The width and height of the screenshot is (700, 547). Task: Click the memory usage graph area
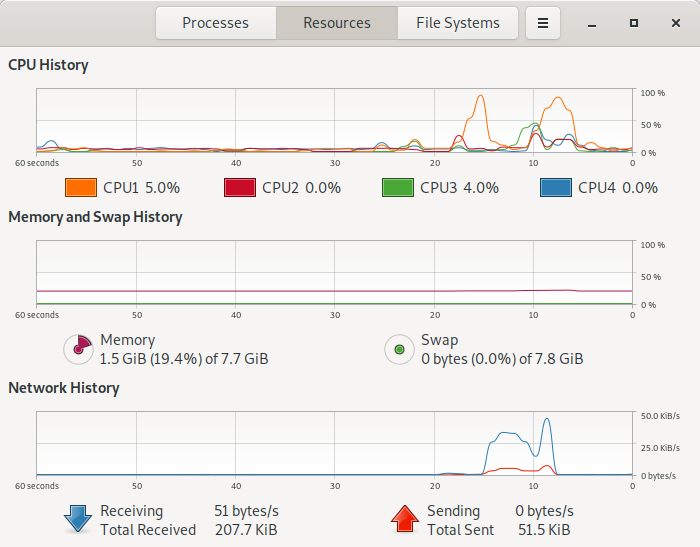335,273
